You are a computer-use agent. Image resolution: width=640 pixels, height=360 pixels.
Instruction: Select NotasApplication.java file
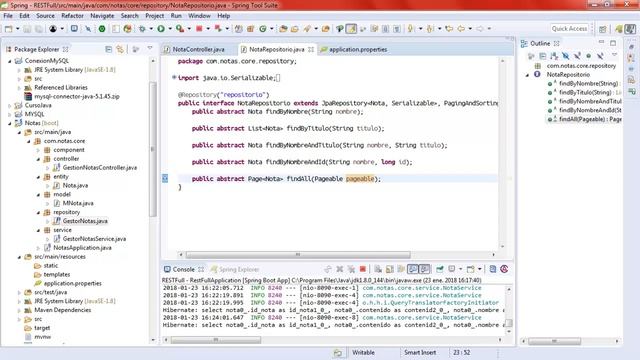[82, 248]
